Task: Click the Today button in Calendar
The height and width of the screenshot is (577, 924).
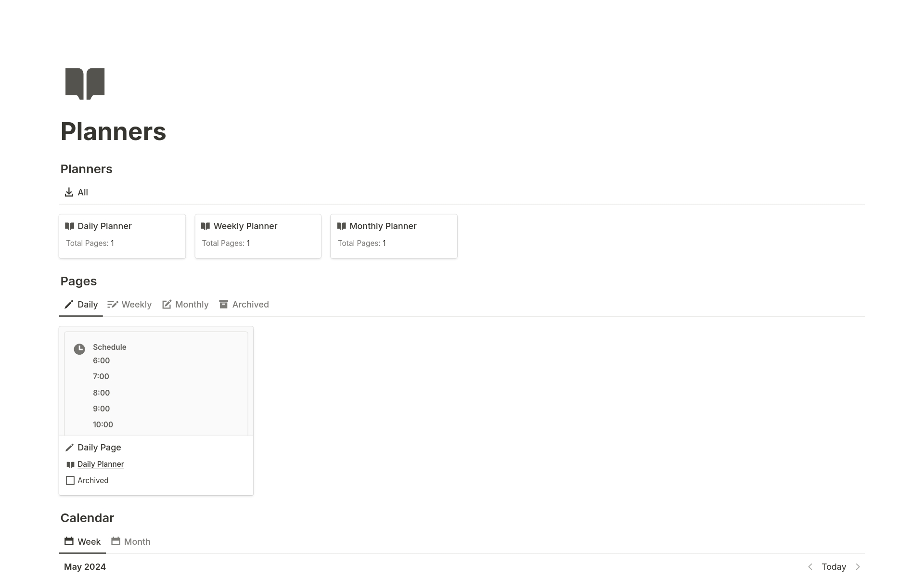Action: coord(834,566)
